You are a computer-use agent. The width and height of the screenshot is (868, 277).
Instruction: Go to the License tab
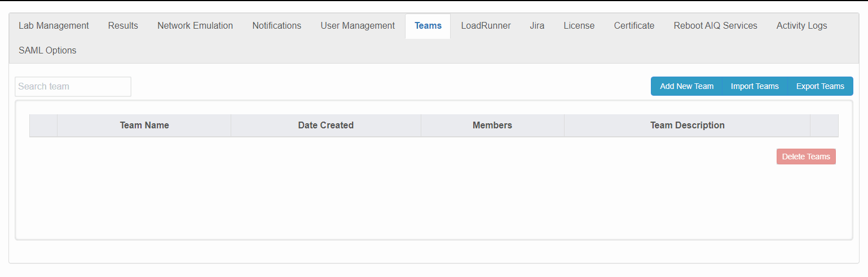(x=579, y=26)
